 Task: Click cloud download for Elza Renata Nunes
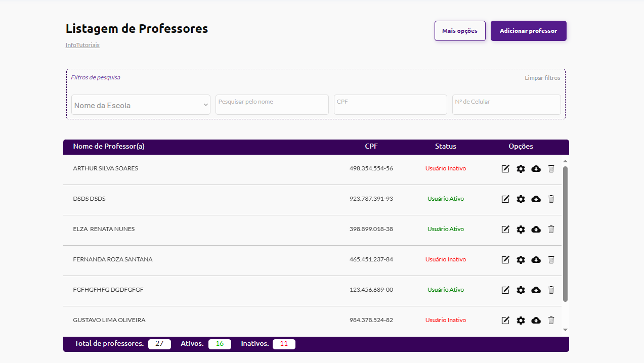(536, 230)
